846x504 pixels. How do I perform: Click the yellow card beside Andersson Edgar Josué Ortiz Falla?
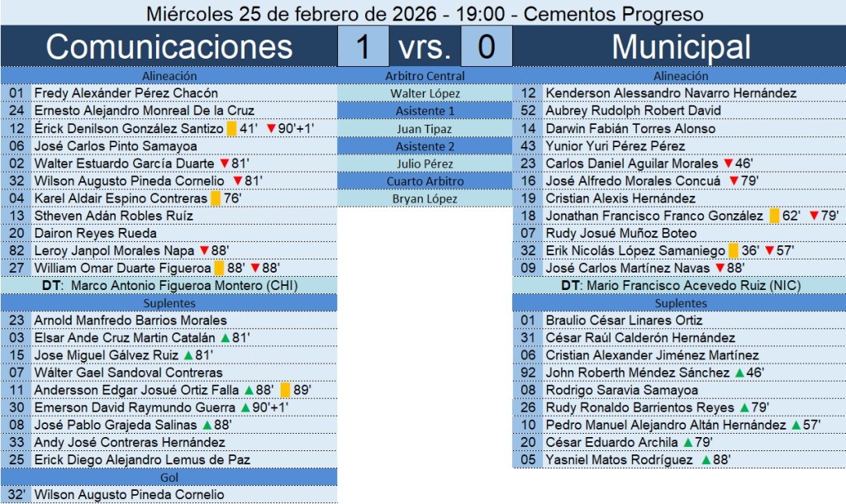(285, 390)
